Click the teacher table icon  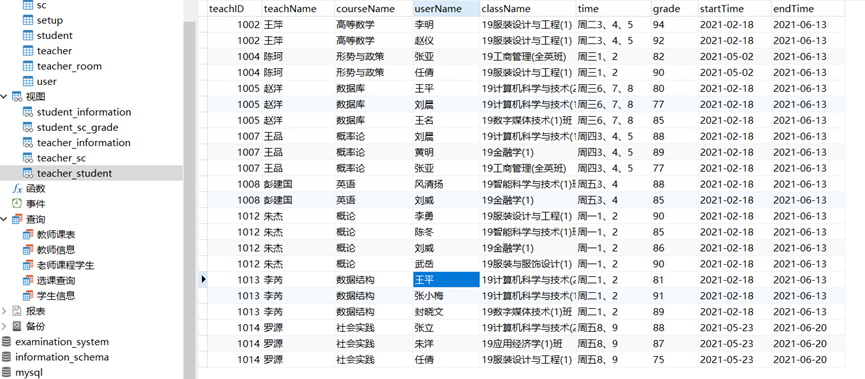[28, 51]
